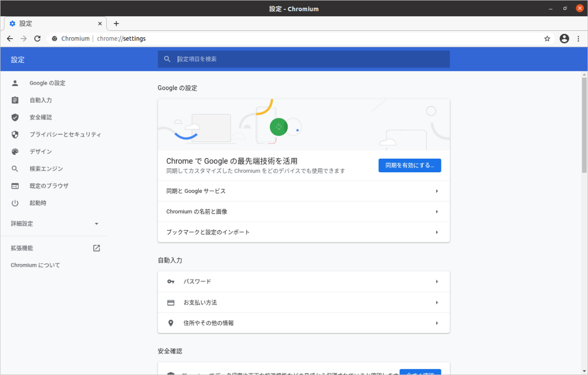Open お支払い方法 settings via its arrow

(437, 303)
